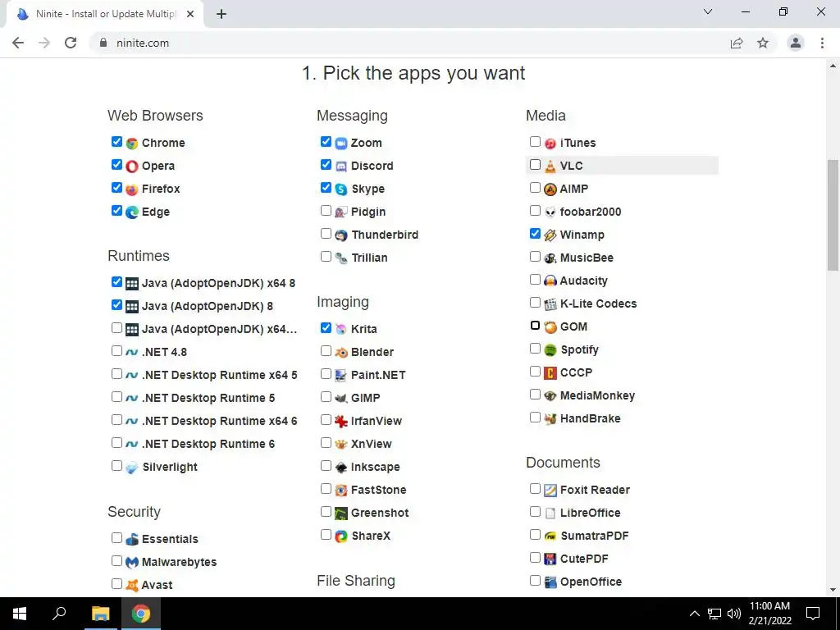Viewport: 840px width, 630px height.
Task: Click the Malwarebytes icon
Action: (132, 562)
